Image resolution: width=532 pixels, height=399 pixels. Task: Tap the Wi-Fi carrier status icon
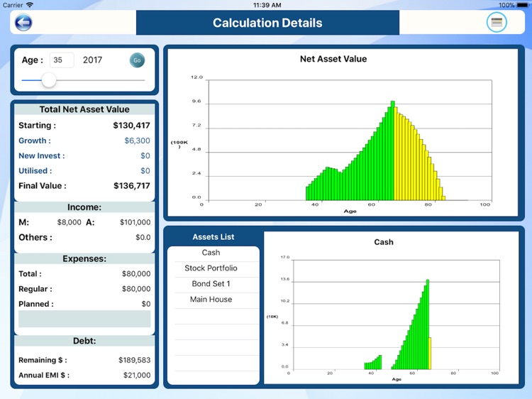pyautogui.click(x=31, y=4)
